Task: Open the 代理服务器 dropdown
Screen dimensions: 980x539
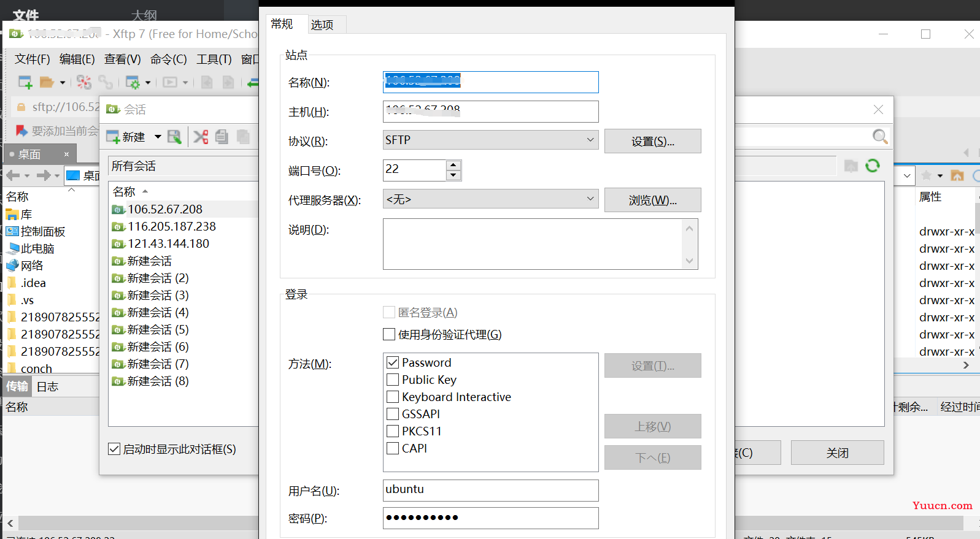Action: pyautogui.click(x=491, y=199)
